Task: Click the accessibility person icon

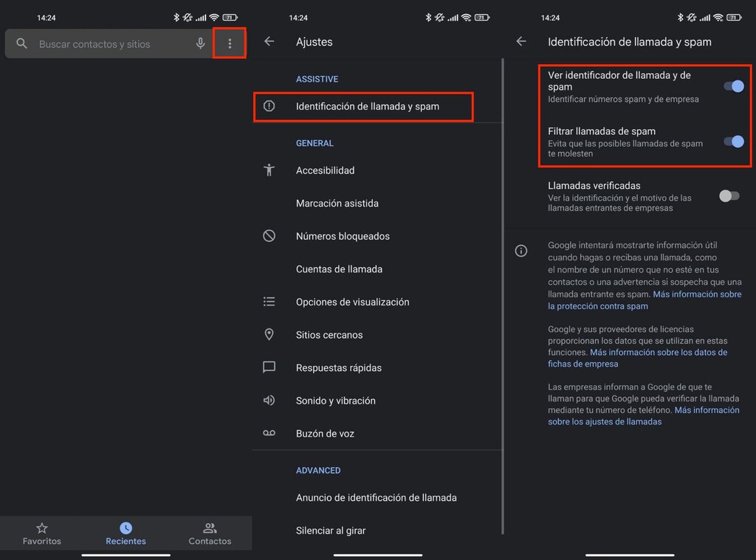Action: coord(269,170)
